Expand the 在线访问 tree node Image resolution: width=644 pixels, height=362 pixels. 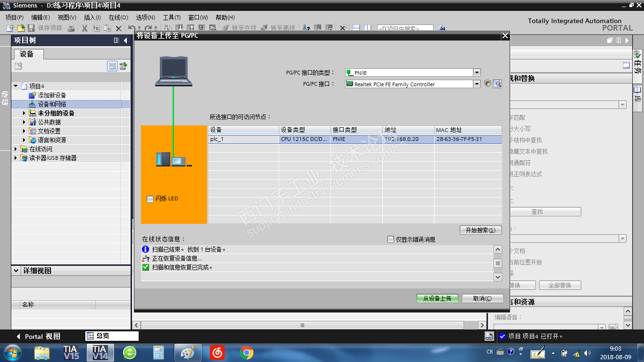point(16,149)
